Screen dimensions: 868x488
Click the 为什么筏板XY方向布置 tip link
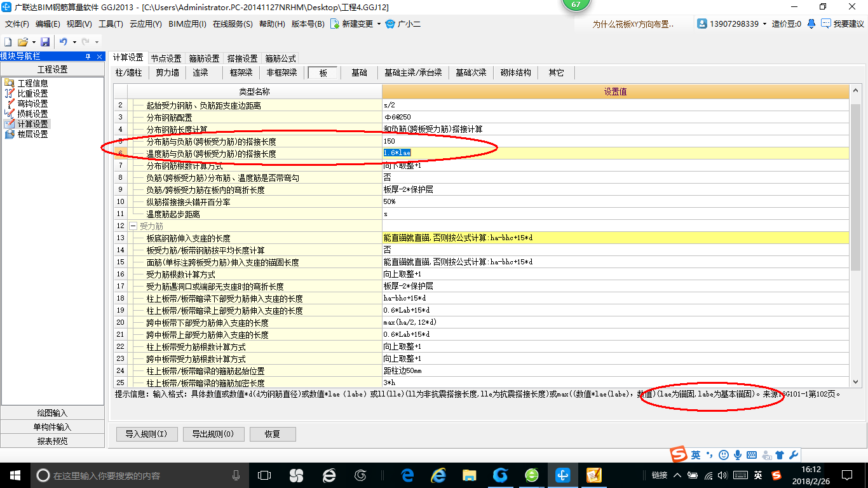tap(633, 24)
